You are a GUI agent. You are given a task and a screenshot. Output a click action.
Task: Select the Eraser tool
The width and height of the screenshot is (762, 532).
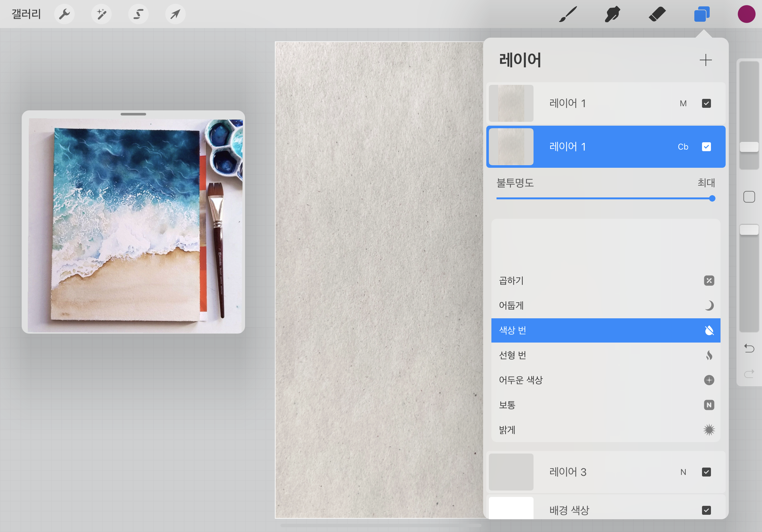click(657, 14)
